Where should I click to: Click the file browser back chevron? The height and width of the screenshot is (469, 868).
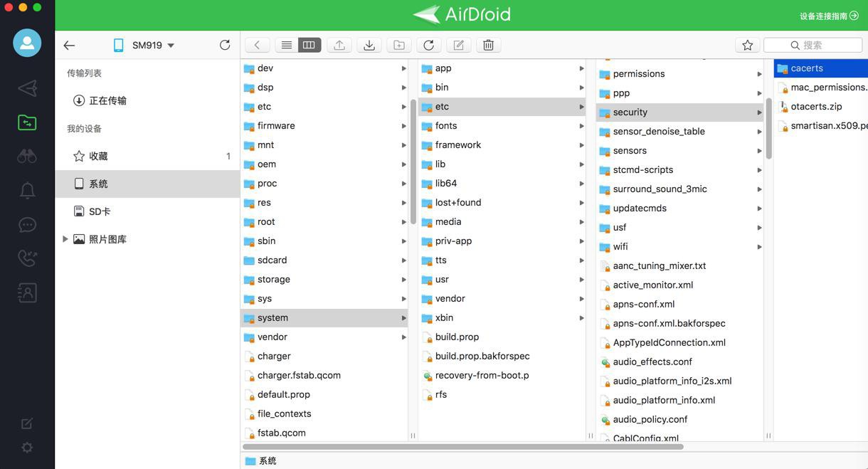point(257,45)
